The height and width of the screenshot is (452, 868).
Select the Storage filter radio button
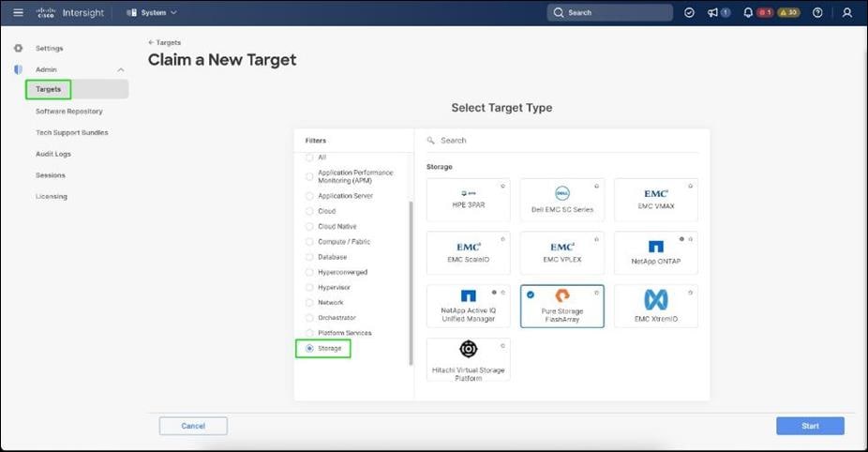tap(309, 349)
